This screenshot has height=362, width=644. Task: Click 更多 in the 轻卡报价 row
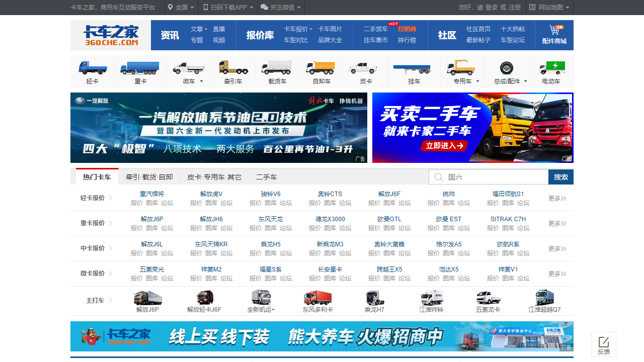click(557, 198)
